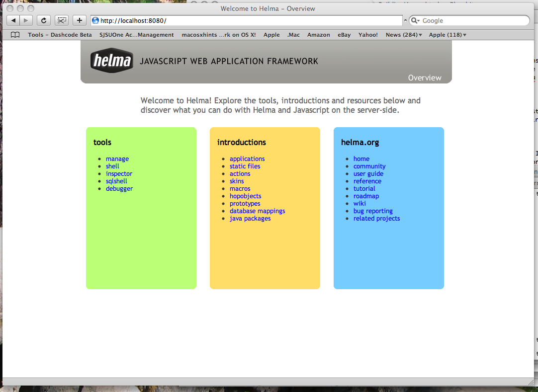Viewport: 538px width, 392px height.
Task: Open the Amazon bookmark
Action: [318, 35]
